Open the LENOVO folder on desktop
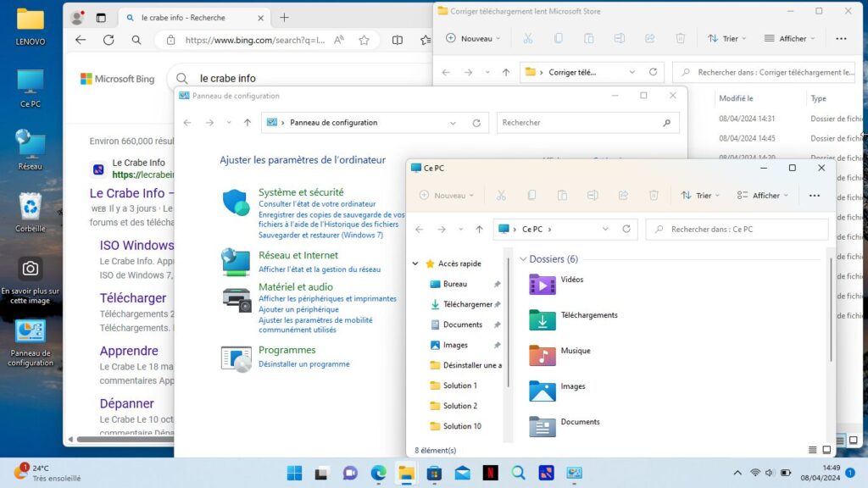This screenshot has height=488, width=868. point(30,26)
